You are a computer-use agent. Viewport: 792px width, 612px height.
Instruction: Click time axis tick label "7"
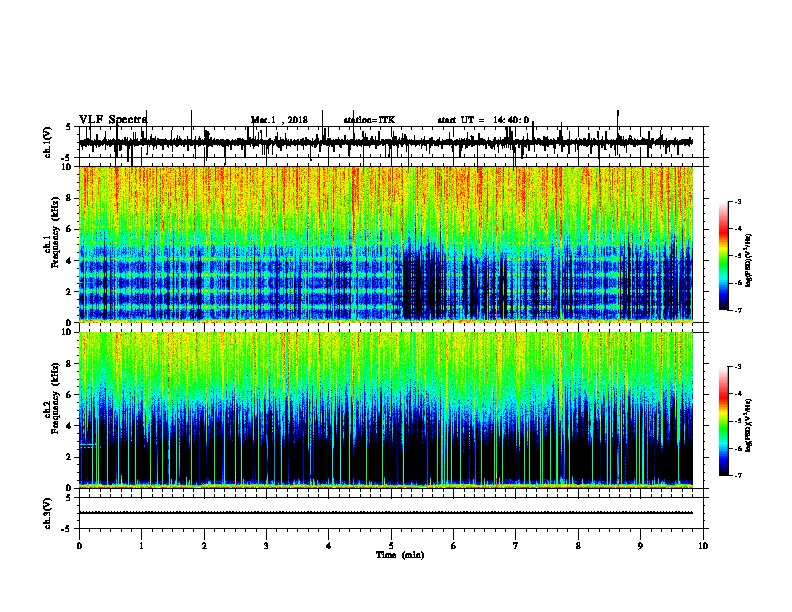[516, 545]
